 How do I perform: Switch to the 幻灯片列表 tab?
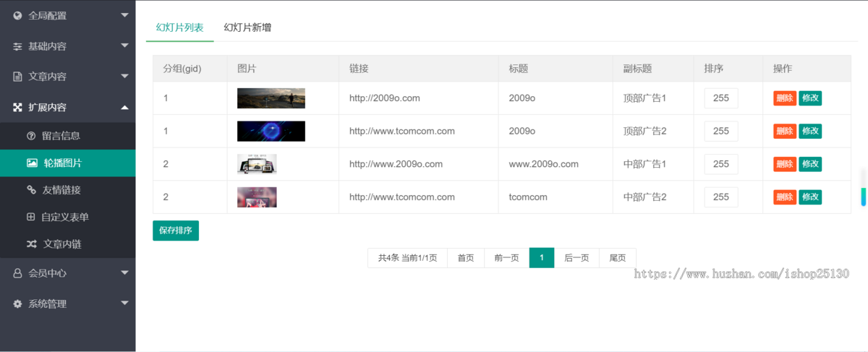180,27
